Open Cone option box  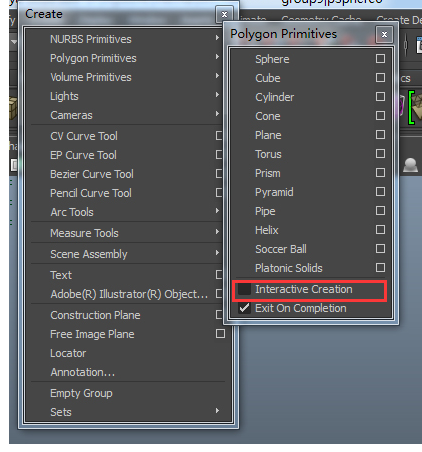(380, 116)
